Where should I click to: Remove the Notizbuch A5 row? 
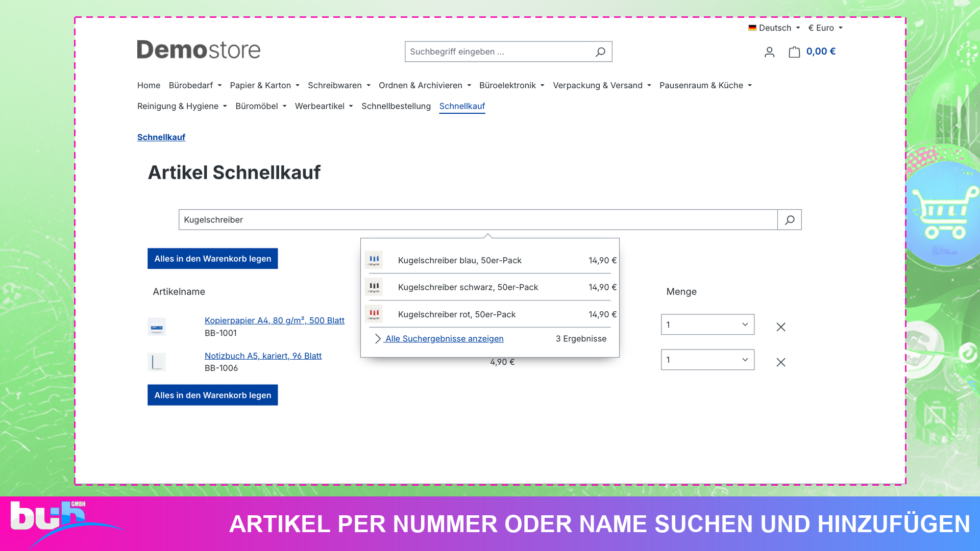tap(781, 362)
